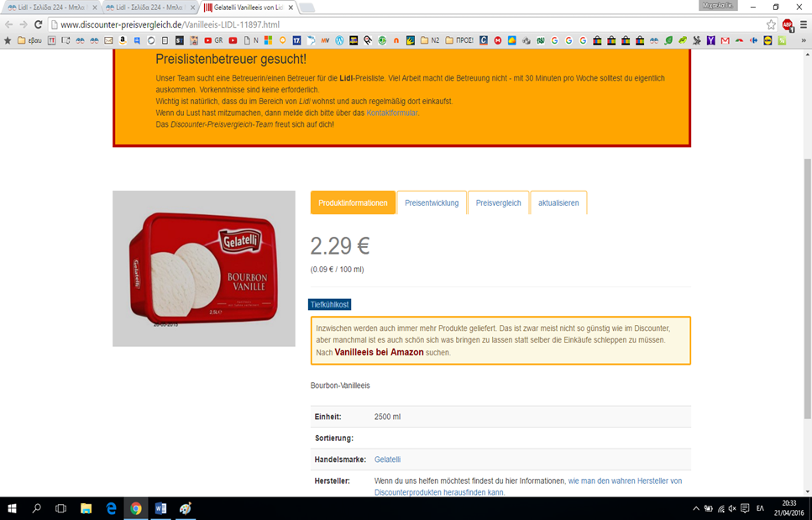
Task: Open the Microsoft four-color logo bookmark
Action: (268, 40)
